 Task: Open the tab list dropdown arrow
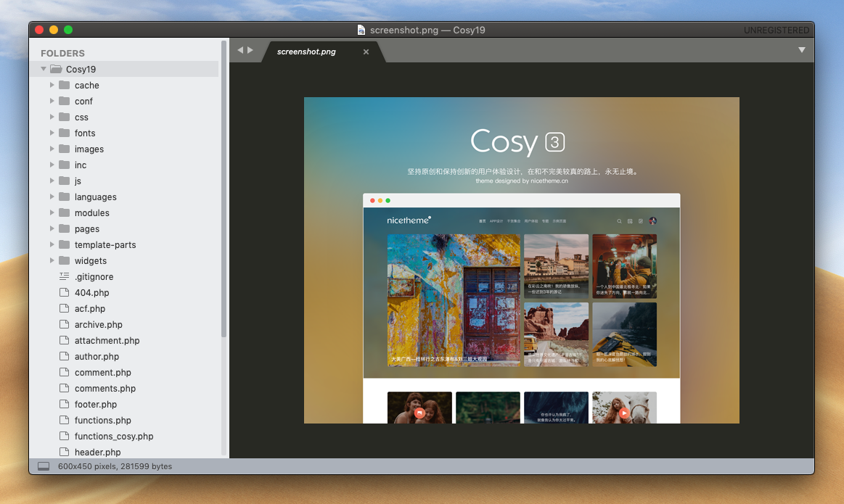click(x=802, y=50)
